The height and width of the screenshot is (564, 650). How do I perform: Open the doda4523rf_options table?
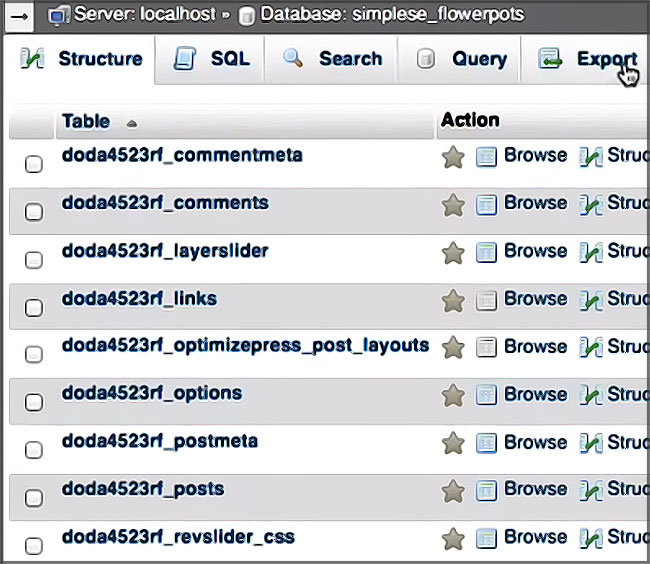(x=152, y=394)
